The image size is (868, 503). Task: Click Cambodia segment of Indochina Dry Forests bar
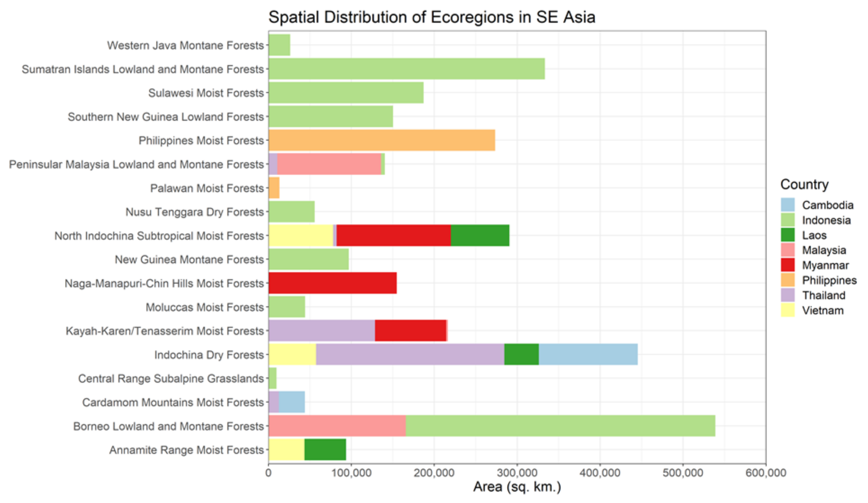[x=588, y=354]
